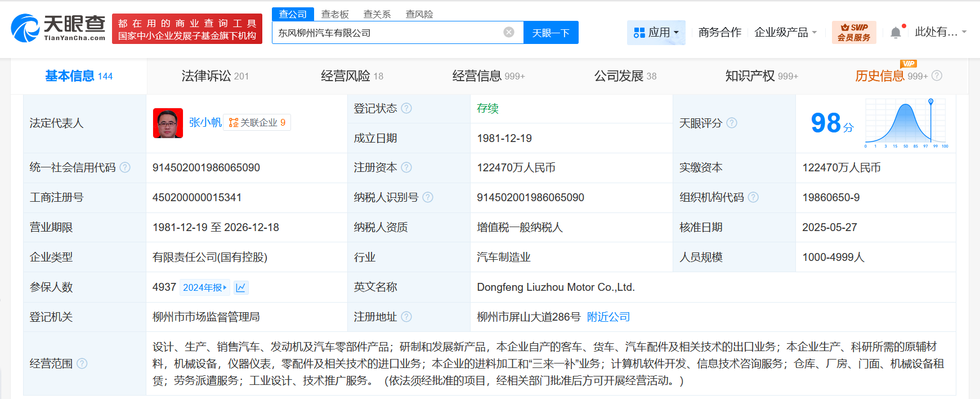Click the red 国家中小企业发展子基金 banner
Screen dimensions: 980x399
pos(187,29)
